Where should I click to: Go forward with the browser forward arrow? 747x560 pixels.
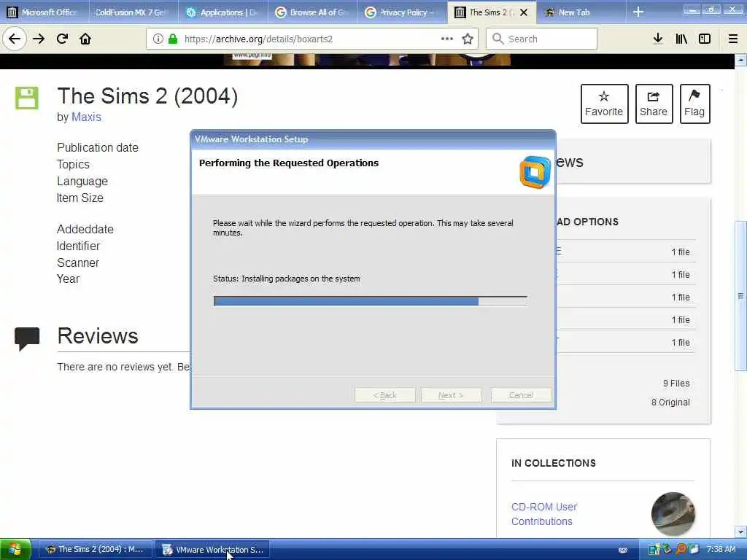pos(39,39)
